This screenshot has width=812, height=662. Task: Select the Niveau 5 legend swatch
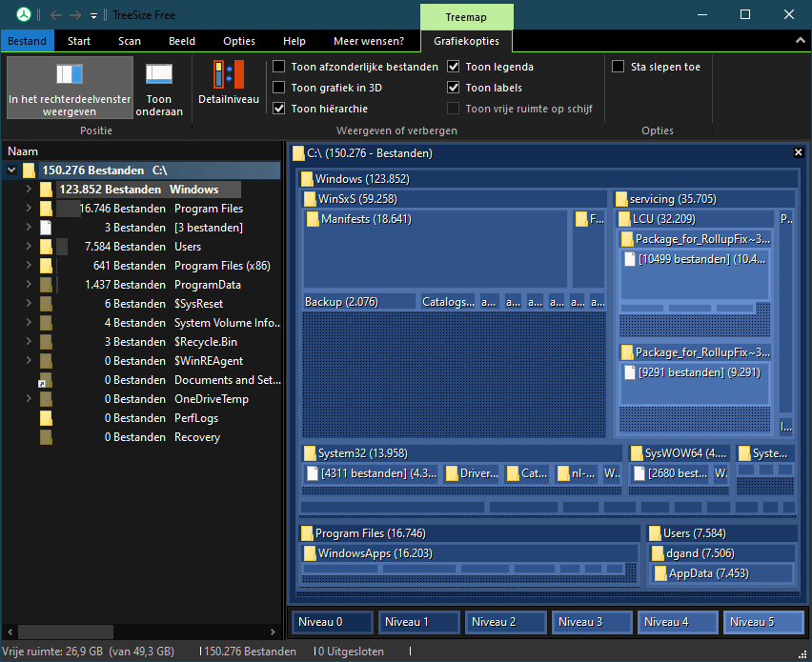pyautogui.click(x=764, y=622)
